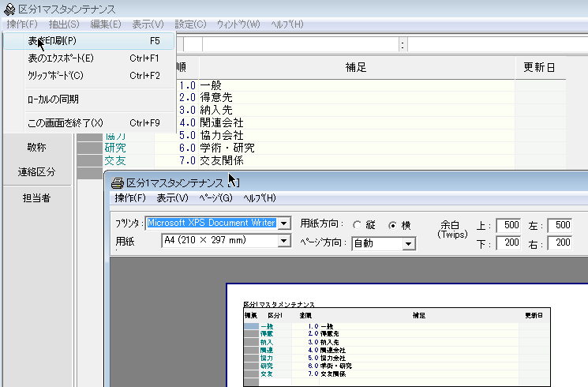This screenshot has height=387, width=588.
Task: Click order value 7.0 in main table
Action: (x=176, y=160)
